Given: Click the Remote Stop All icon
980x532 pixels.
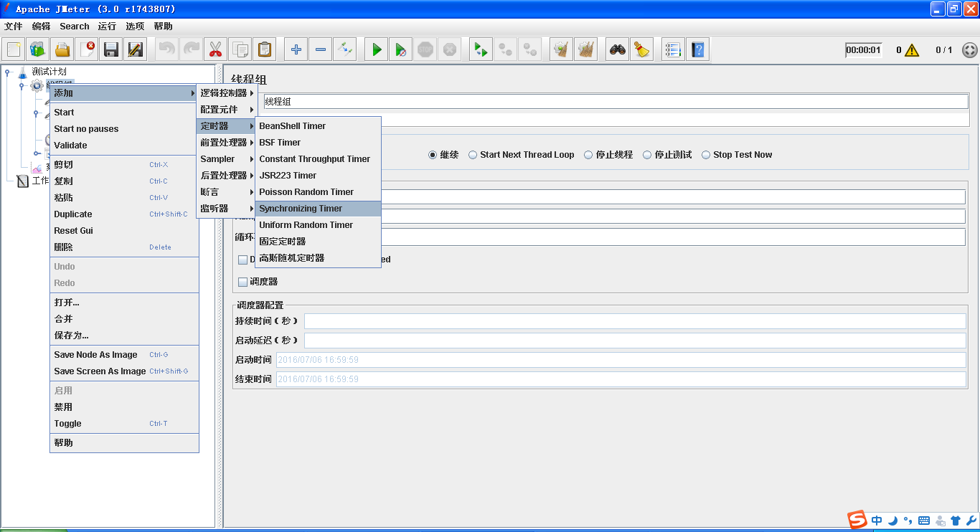Looking at the screenshot, I should coord(505,49).
